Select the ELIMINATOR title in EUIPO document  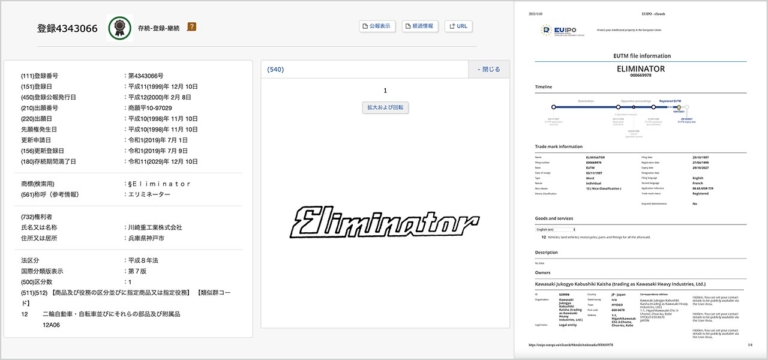pyautogui.click(x=641, y=69)
